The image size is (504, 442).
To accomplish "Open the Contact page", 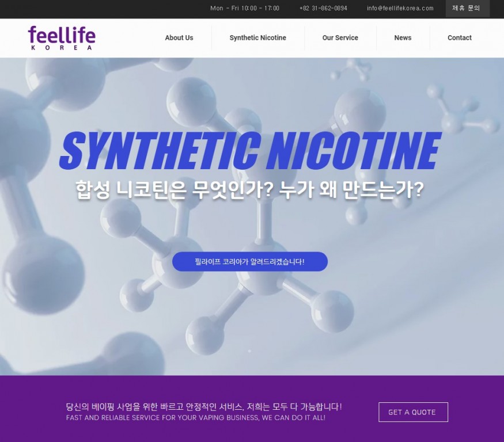I will tap(459, 38).
